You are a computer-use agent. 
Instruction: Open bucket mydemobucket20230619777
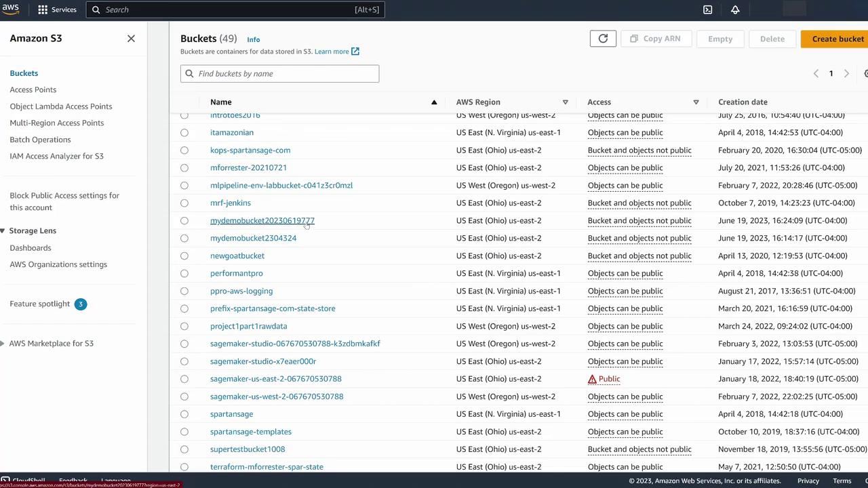tap(262, 221)
